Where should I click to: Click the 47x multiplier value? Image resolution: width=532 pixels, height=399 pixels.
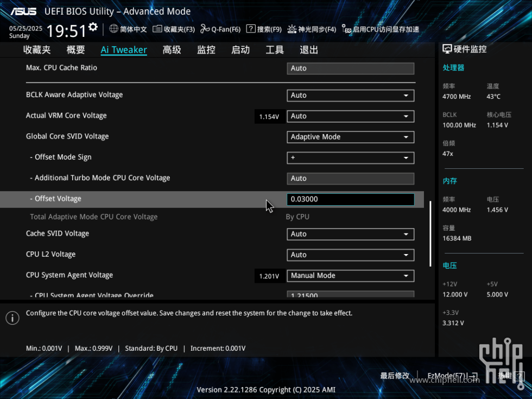[x=447, y=154]
